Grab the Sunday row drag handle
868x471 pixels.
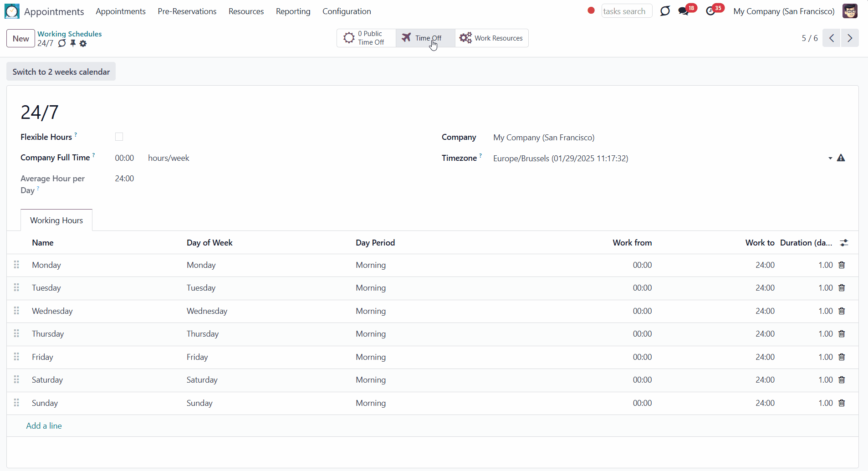click(x=16, y=403)
